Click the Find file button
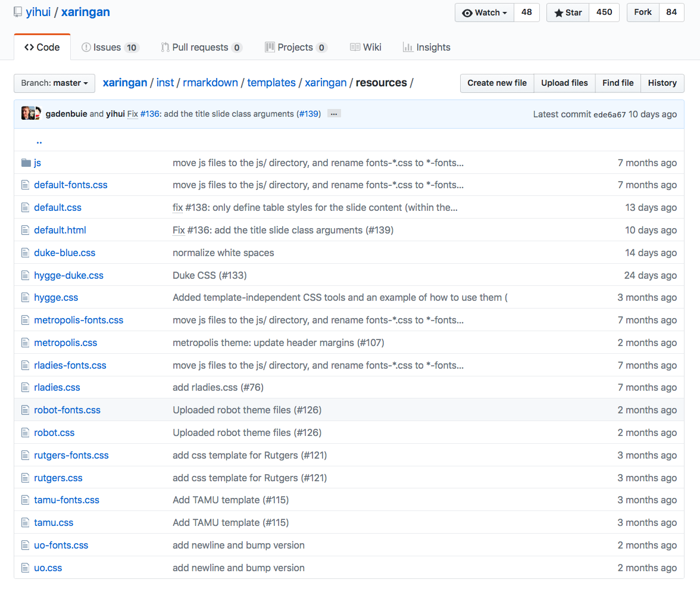700x598 pixels. tap(618, 83)
